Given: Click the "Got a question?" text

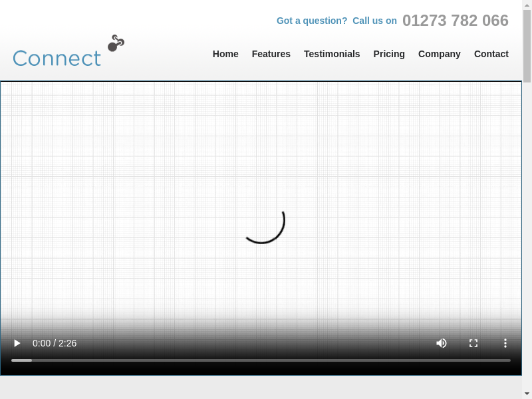Looking at the screenshot, I should 312,21.
